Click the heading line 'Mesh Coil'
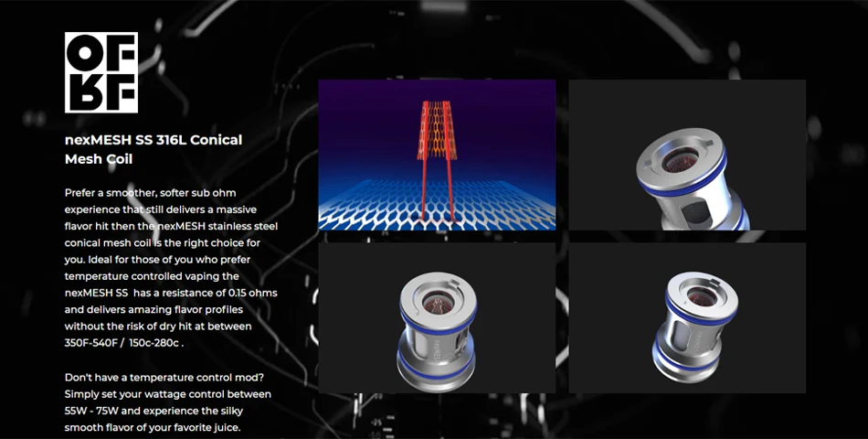This screenshot has height=439, width=868. pos(99,159)
